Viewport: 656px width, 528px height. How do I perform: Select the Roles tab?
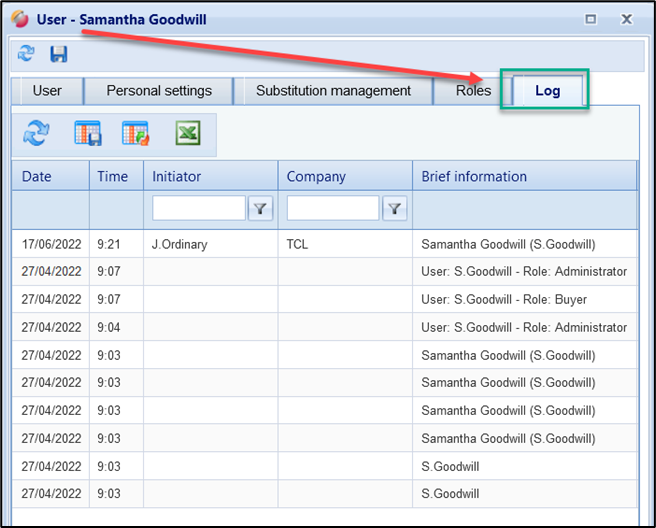tap(473, 91)
